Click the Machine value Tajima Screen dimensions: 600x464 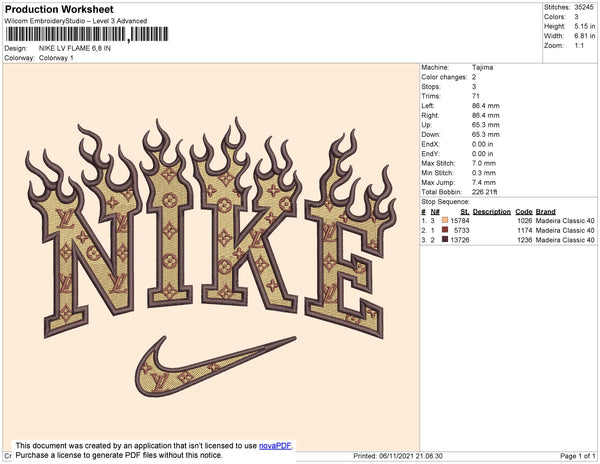(x=482, y=67)
